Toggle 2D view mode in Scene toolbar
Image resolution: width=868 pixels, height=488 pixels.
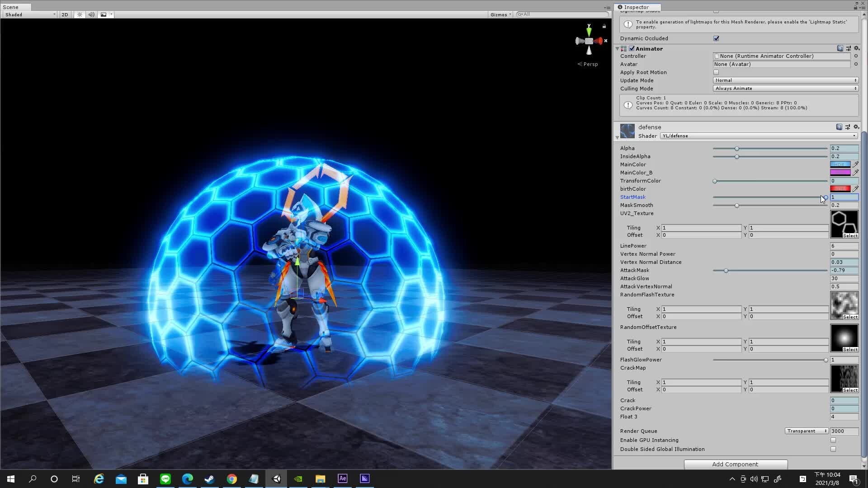64,14
